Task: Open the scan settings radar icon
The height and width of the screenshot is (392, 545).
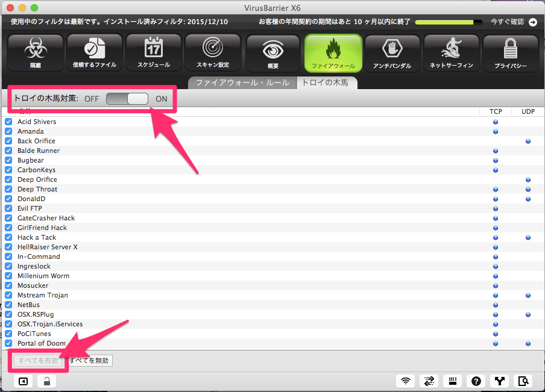Action: click(x=213, y=53)
